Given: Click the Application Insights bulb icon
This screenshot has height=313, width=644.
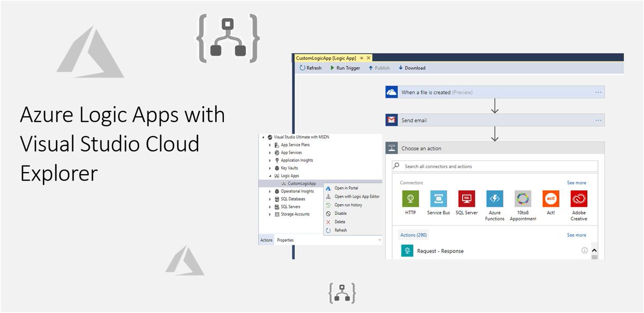Looking at the screenshot, I should (x=276, y=160).
